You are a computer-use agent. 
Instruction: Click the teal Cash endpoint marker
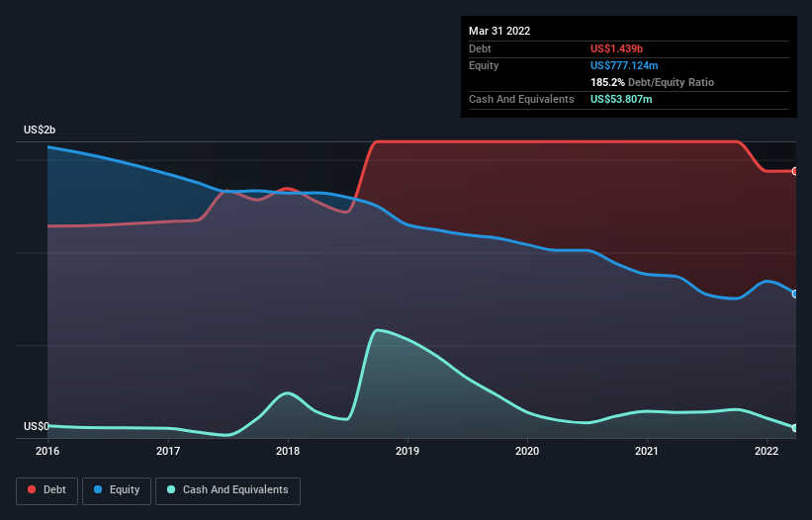(x=795, y=428)
